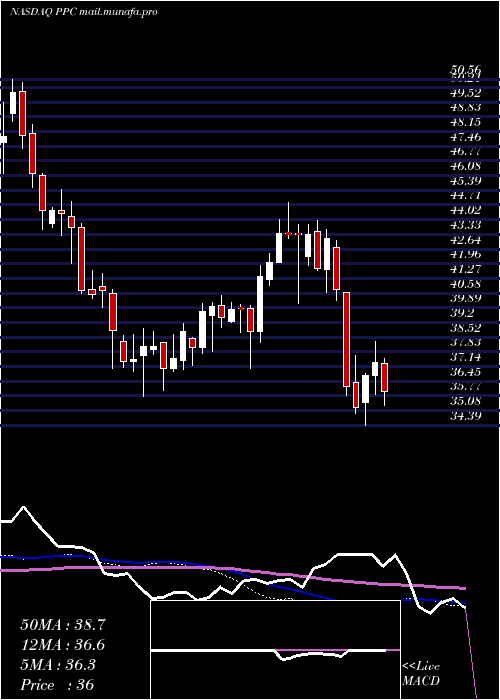Click the 46.77 price axis label

coord(466,151)
